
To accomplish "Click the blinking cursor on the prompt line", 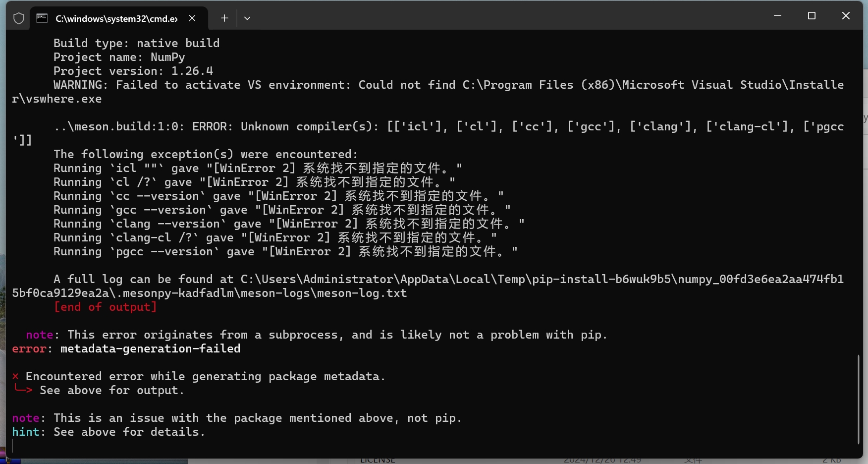I will 12,446.
